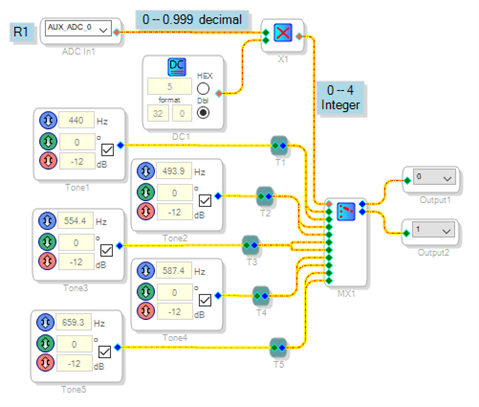The height and width of the screenshot is (407, 479).
Task: Click the Tone4 gain field showing -12
Action: click(x=175, y=312)
